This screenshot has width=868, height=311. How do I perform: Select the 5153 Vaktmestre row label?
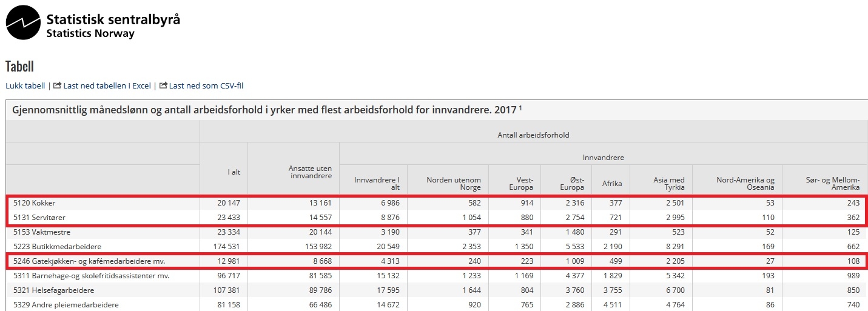pyautogui.click(x=42, y=232)
